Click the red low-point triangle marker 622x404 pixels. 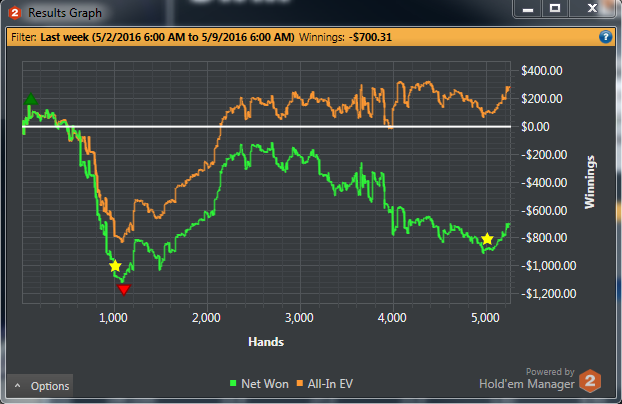tap(124, 290)
